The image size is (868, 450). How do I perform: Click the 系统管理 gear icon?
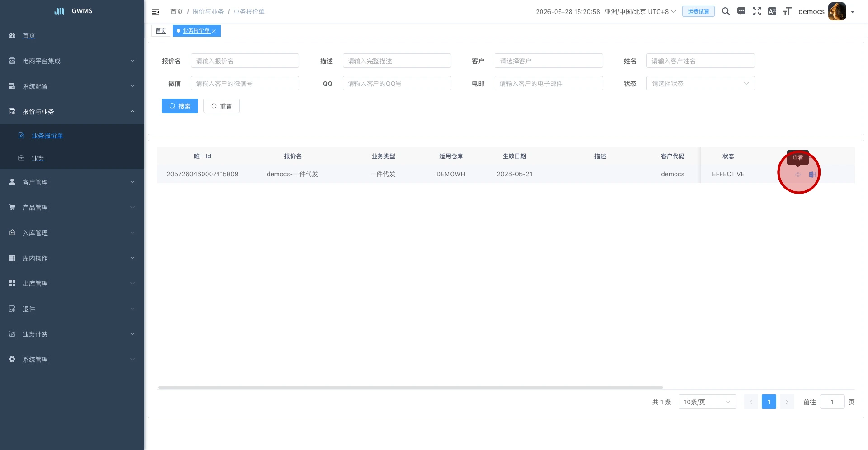12,359
